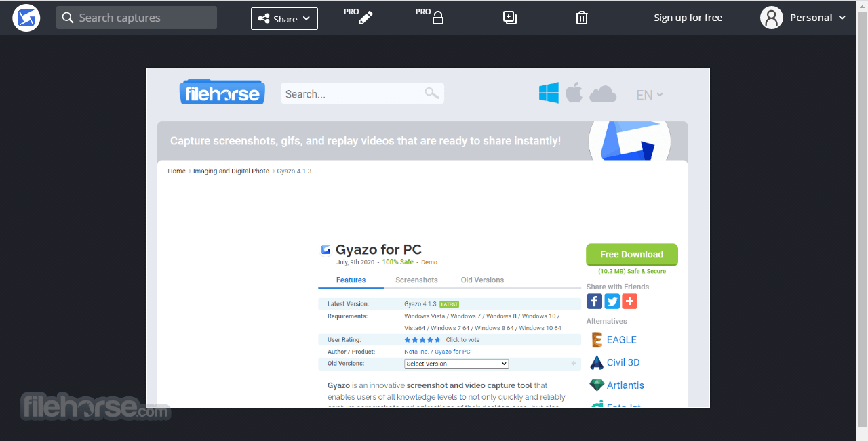Click the orange plus share icon
Image resolution: width=868 pixels, height=441 pixels.
click(630, 301)
